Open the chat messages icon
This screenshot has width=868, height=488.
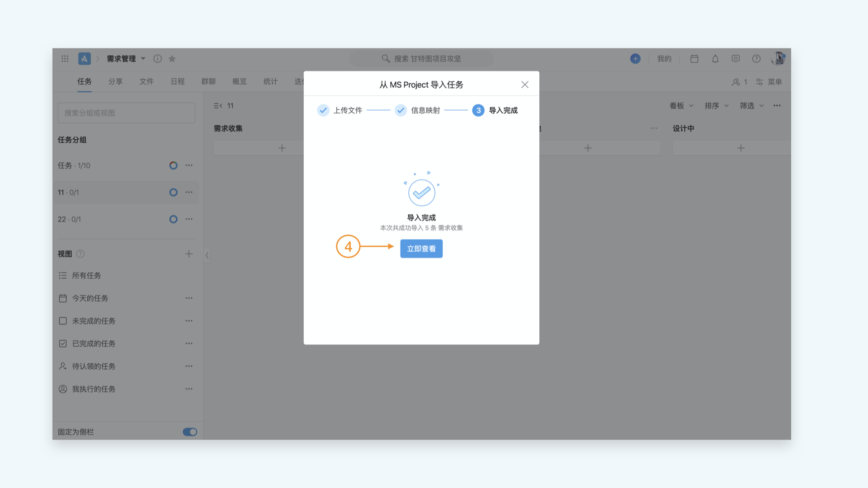[736, 59]
